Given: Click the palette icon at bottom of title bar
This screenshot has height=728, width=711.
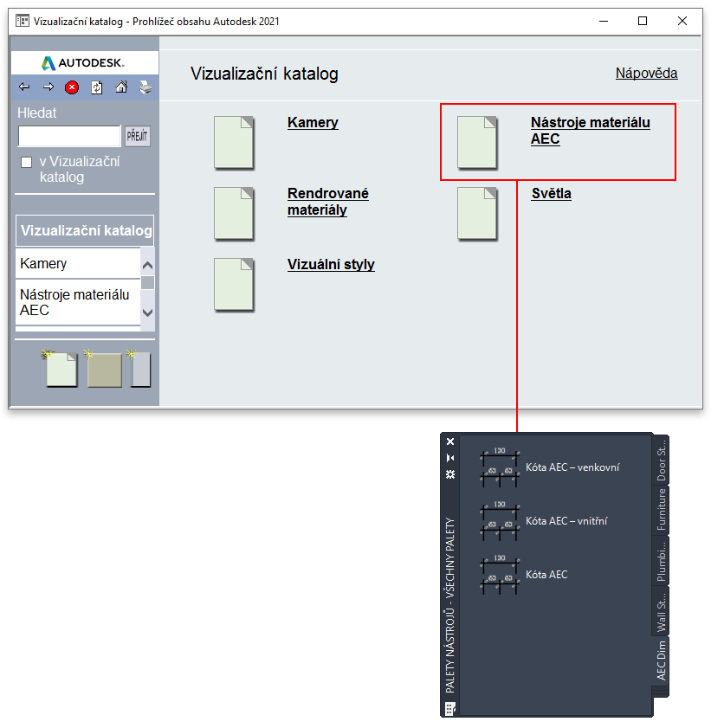Looking at the screenshot, I should point(450,708).
